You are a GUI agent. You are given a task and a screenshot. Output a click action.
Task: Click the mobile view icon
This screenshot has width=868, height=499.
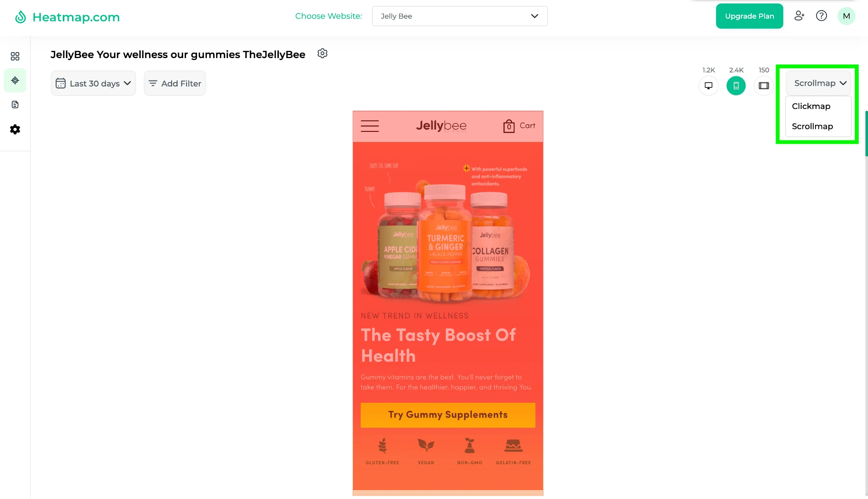(x=736, y=85)
